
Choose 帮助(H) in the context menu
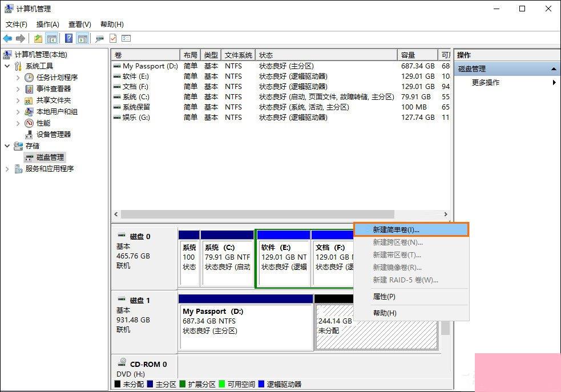411,313
